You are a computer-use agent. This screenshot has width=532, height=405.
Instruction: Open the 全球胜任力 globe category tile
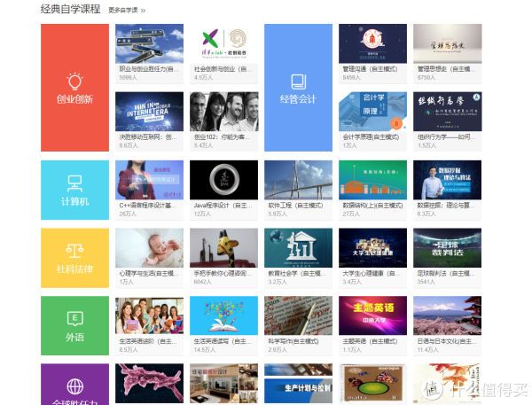(74, 386)
